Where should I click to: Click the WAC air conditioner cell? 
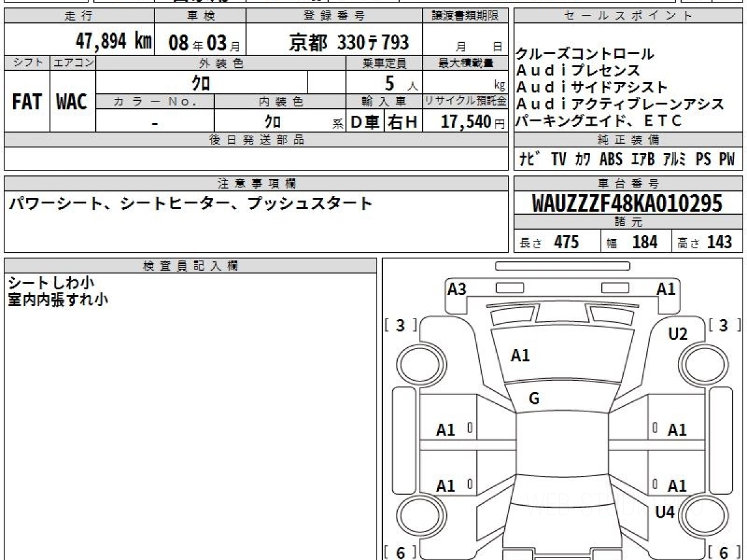72,102
